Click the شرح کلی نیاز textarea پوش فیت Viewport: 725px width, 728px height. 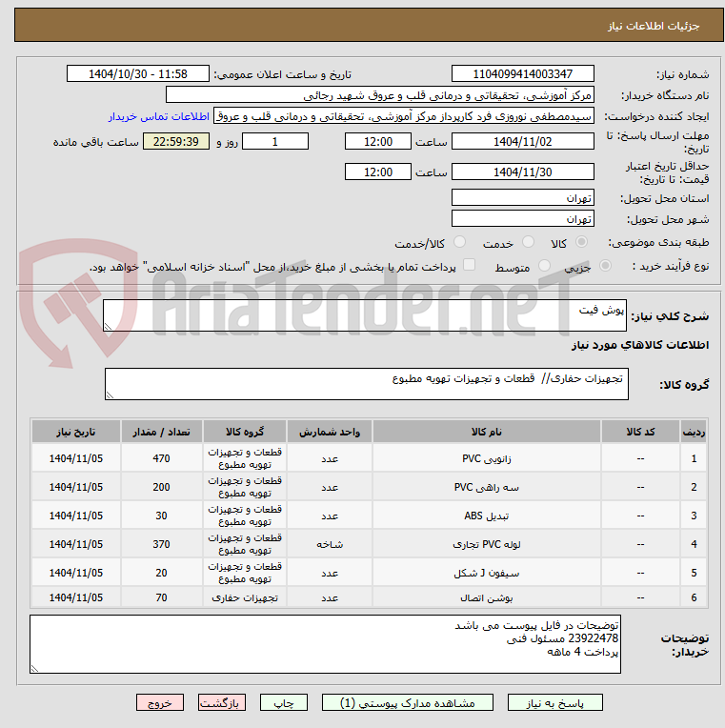[x=365, y=315]
